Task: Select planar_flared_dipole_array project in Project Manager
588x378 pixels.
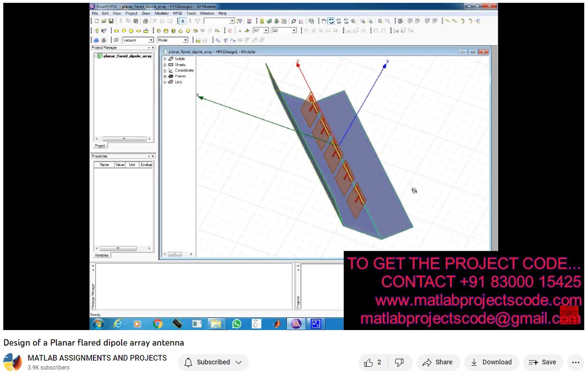Action: click(x=127, y=56)
